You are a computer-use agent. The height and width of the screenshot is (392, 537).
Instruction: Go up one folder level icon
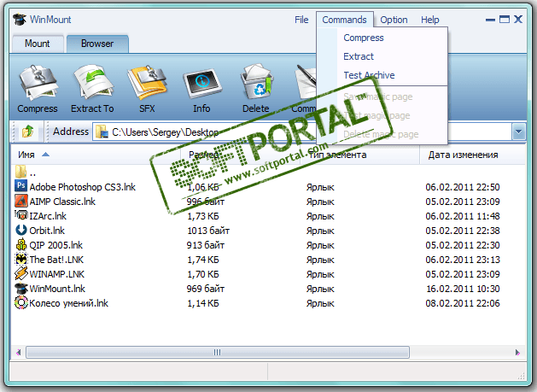pos(27,132)
